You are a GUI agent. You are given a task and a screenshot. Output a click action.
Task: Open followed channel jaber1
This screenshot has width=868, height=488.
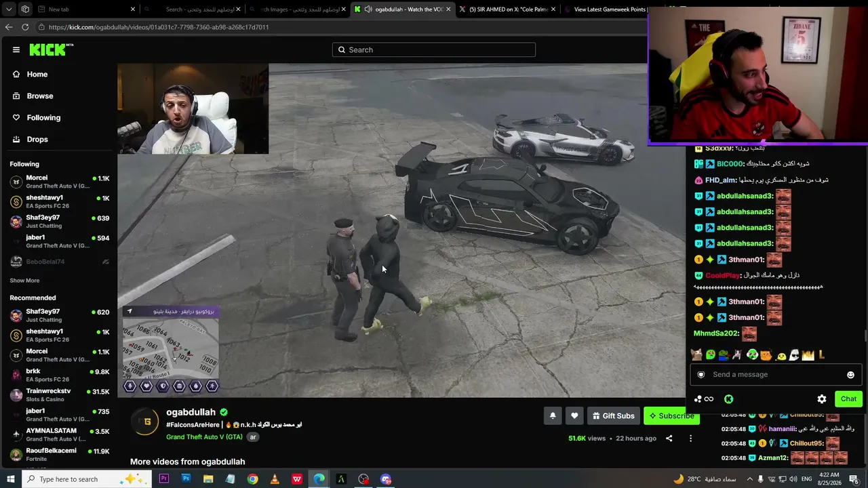(x=59, y=241)
